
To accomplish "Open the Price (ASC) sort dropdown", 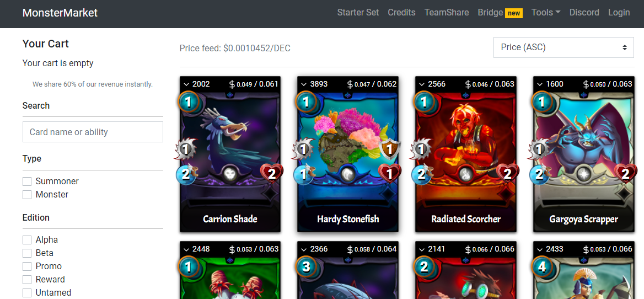I will (563, 47).
